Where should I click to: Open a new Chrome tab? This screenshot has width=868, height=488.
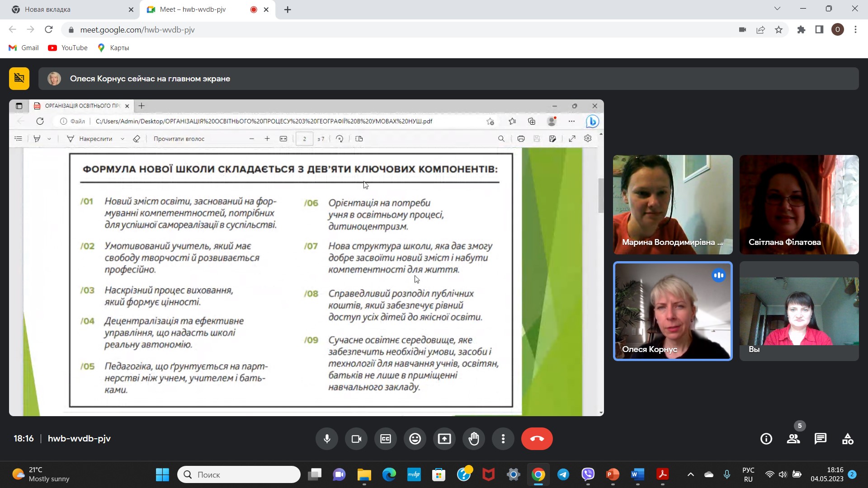pos(288,9)
